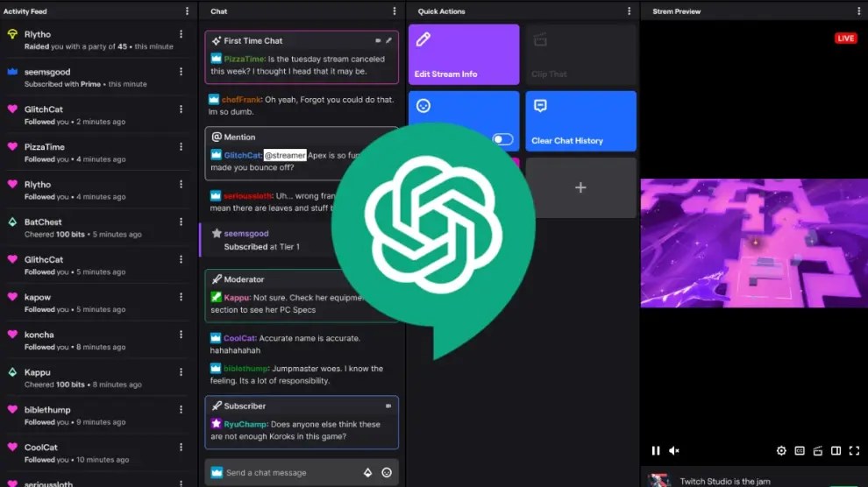
Task: Toggle closed captions in stream preview
Action: pos(800,451)
